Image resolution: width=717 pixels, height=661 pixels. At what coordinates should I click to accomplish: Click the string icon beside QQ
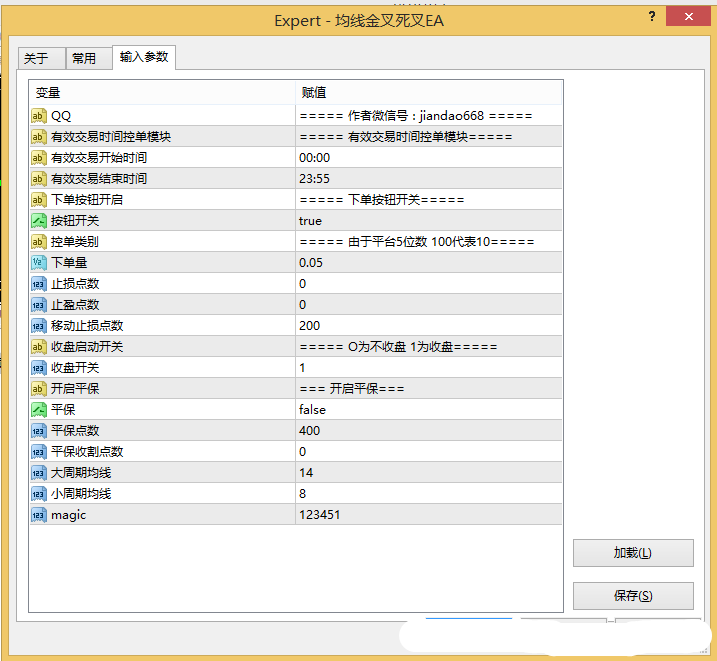[x=39, y=116]
